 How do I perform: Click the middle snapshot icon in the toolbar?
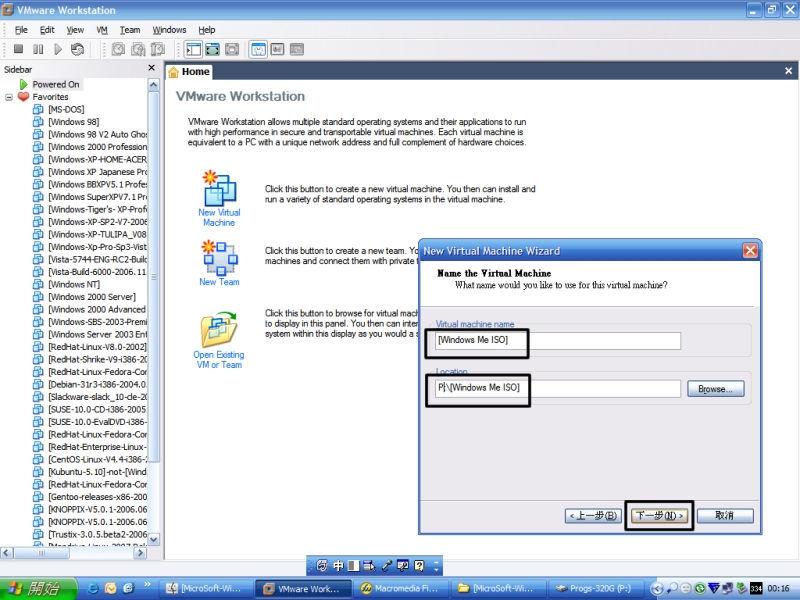click(x=138, y=49)
